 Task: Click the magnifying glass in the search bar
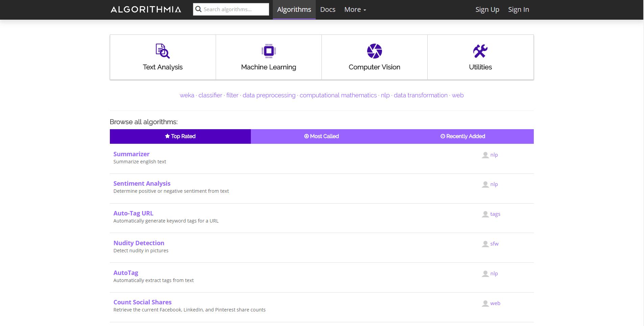click(x=199, y=9)
